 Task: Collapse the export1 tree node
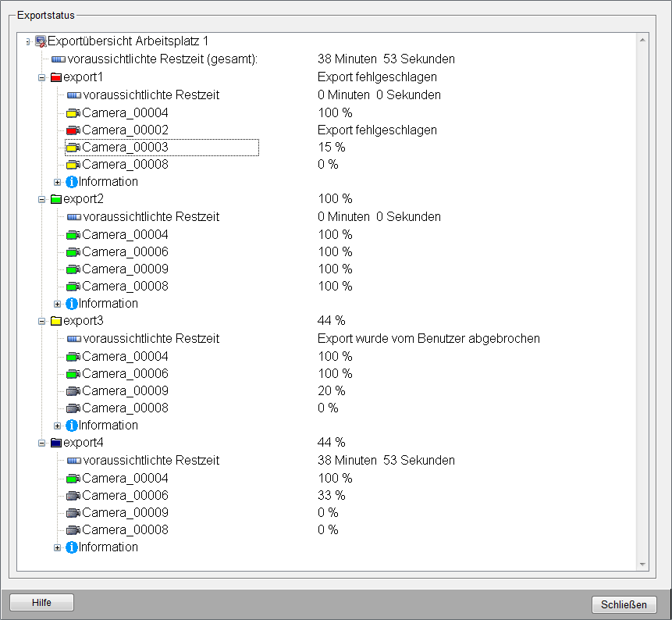coord(42,77)
